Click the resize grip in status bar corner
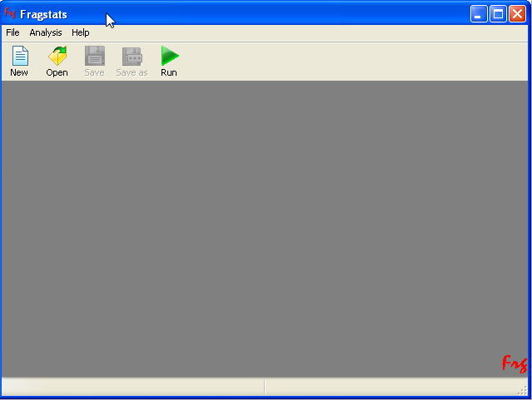 tap(522, 390)
